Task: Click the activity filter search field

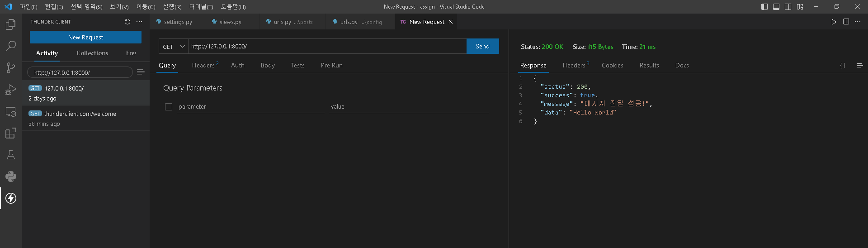Action: pyautogui.click(x=80, y=72)
